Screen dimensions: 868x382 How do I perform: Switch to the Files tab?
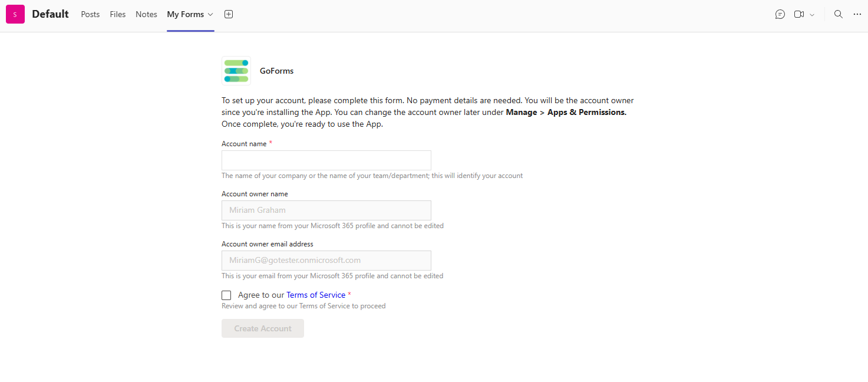click(x=118, y=14)
